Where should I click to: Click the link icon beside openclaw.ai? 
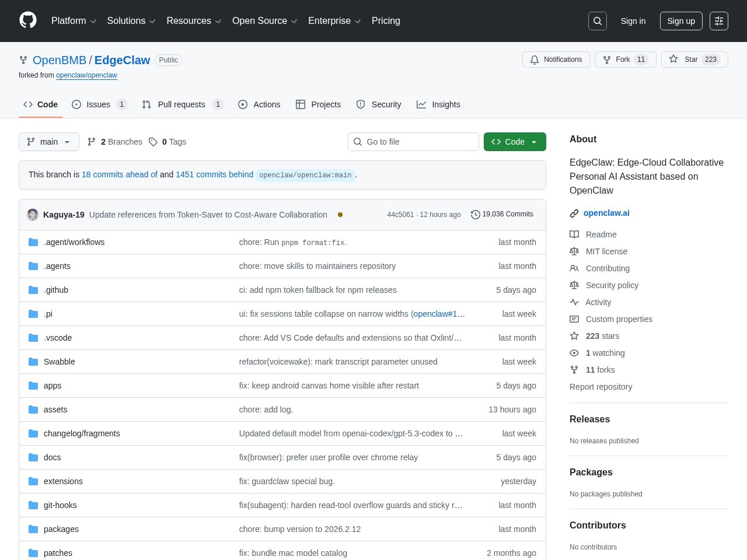574,213
